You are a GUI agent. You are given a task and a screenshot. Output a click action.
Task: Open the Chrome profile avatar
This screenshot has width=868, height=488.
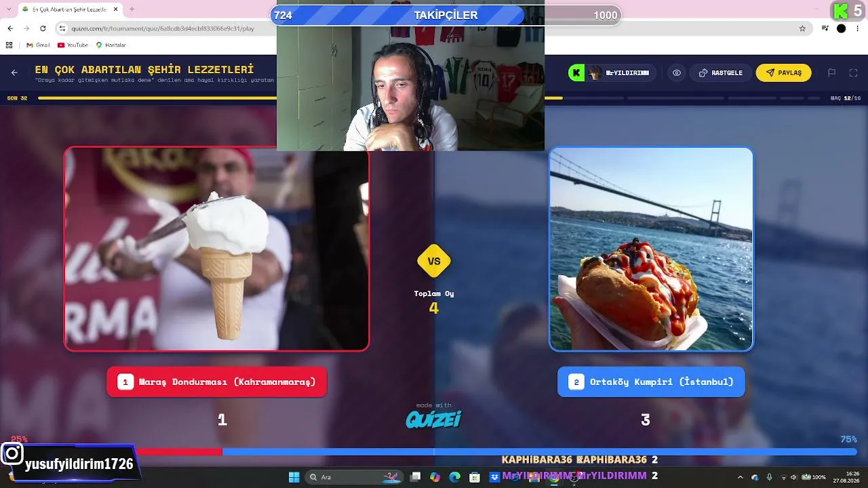click(841, 28)
